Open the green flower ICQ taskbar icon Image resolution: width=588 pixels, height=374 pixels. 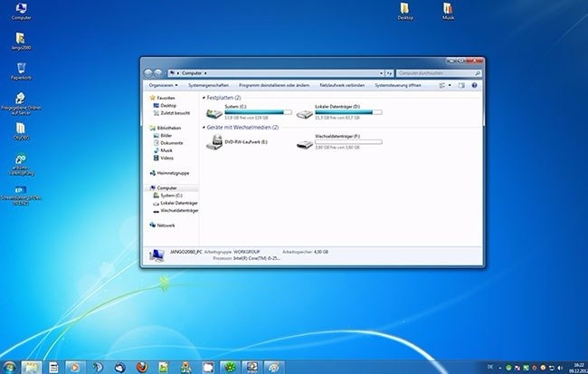pos(230,368)
